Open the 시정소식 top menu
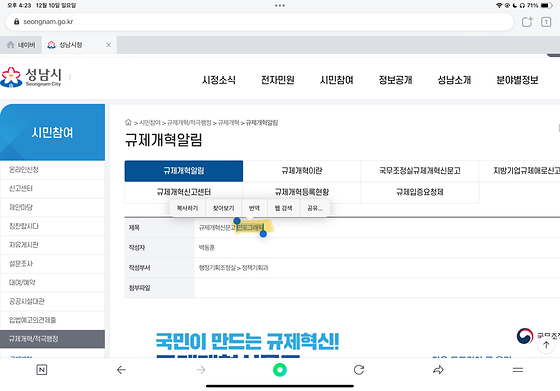The width and height of the screenshot is (560, 391). pyautogui.click(x=219, y=80)
